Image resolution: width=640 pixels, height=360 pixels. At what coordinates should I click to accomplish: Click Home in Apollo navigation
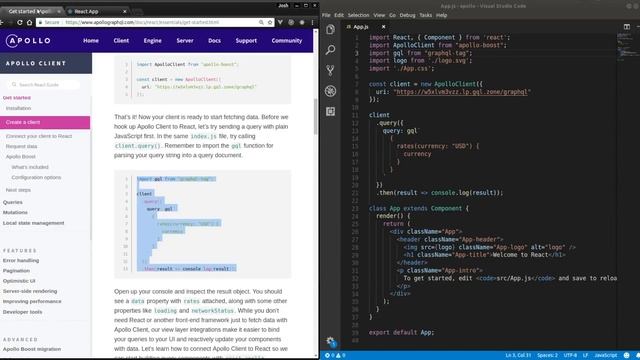click(x=91, y=40)
